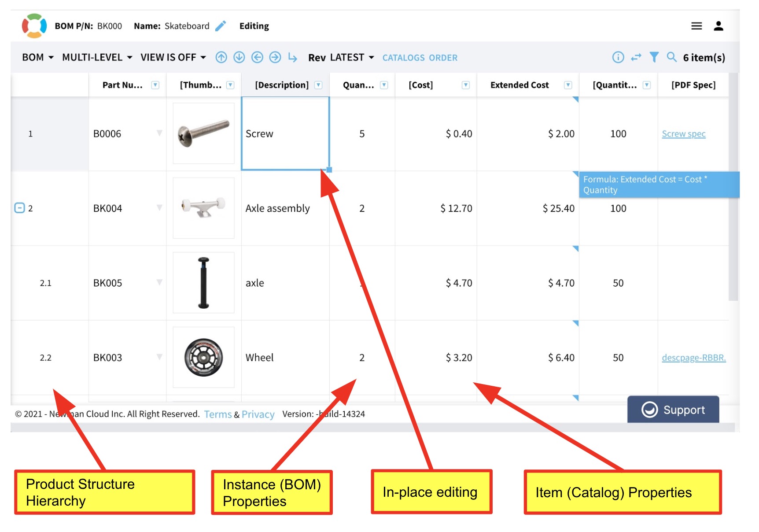759x532 pixels.
Task: Open the Screw spec link
Action: (683, 134)
